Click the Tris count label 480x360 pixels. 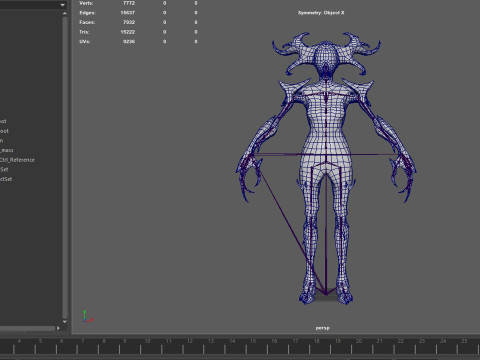point(84,32)
